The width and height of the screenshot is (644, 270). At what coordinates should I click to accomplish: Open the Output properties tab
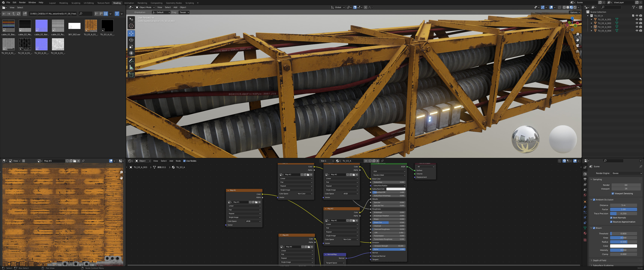pyautogui.click(x=585, y=179)
